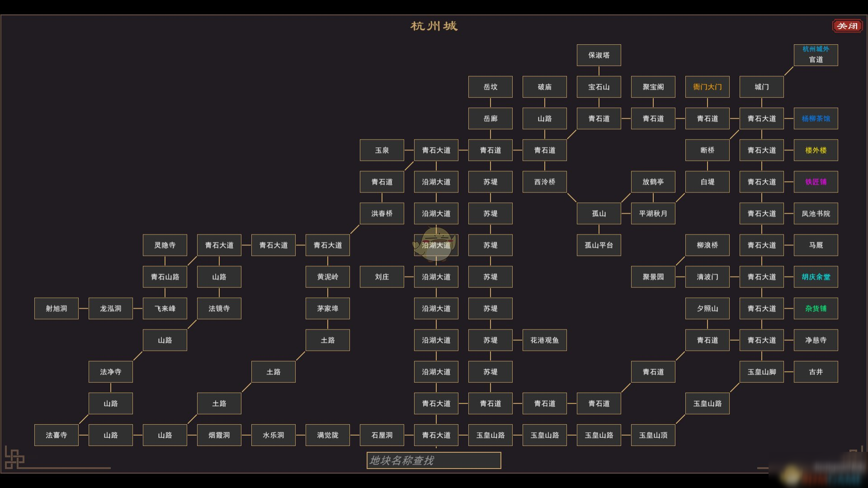
Task: Click on 凤池书院 location node
Action: [816, 213]
